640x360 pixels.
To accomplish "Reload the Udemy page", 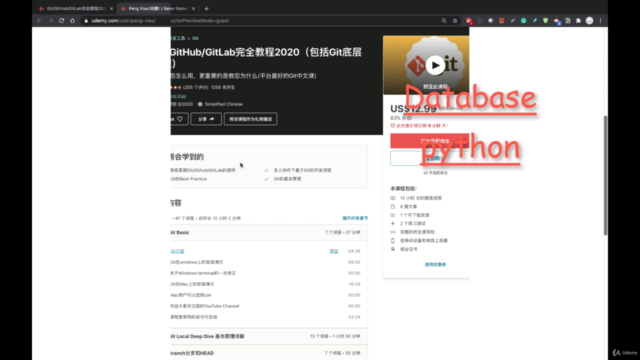I will click(61, 20).
